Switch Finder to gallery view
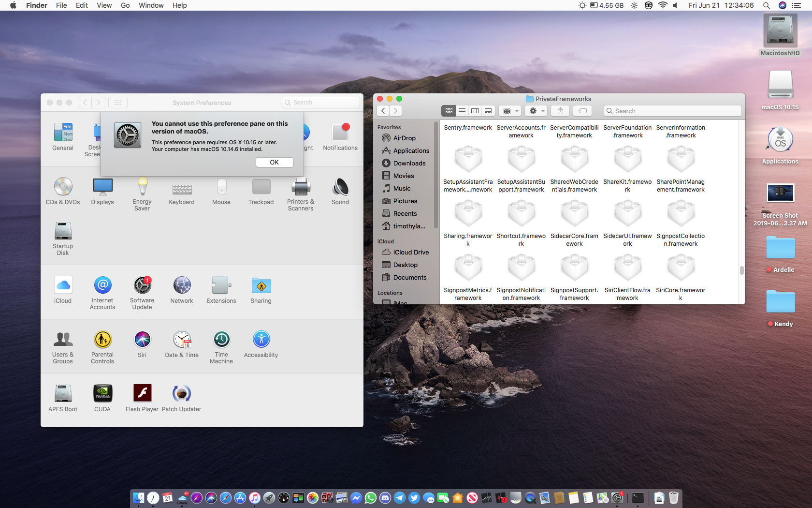The height and width of the screenshot is (508, 812). [488, 111]
